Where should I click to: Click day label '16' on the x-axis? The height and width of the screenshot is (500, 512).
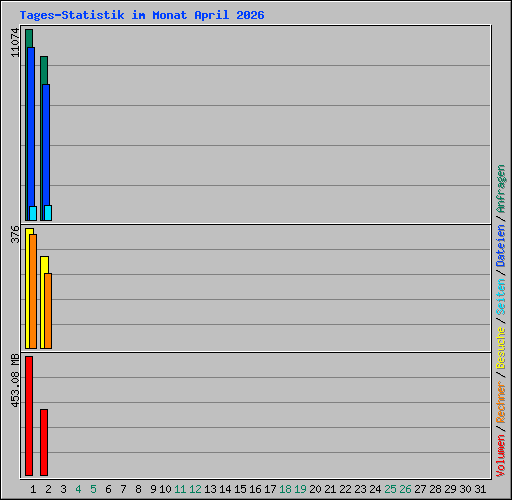pyautogui.click(x=255, y=489)
